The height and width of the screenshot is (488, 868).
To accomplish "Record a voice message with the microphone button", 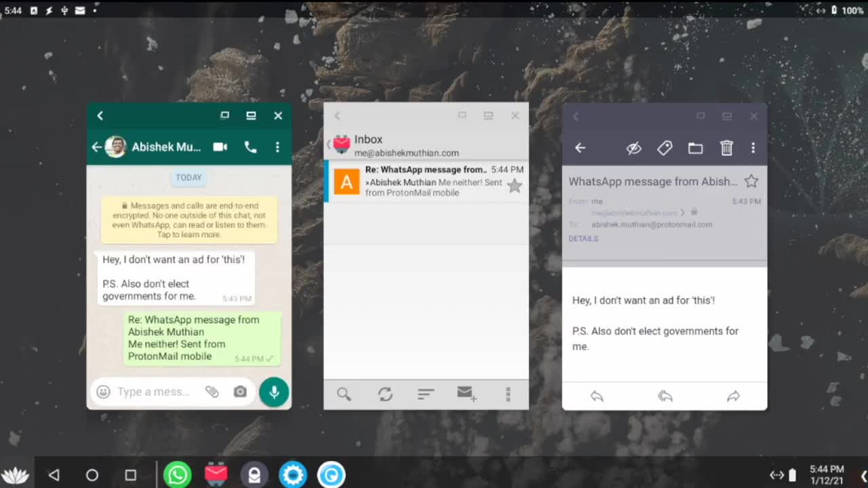I will (x=274, y=392).
